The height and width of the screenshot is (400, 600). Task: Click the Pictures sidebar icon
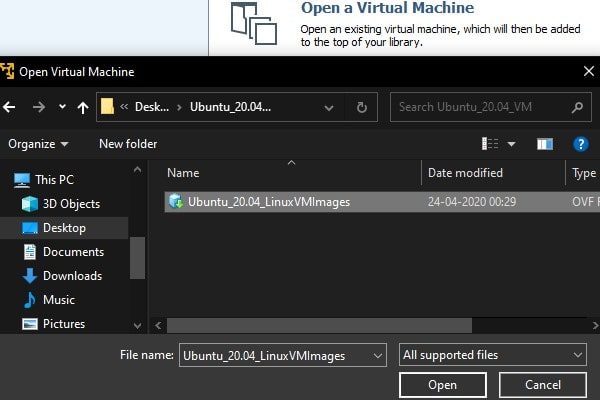29,324
